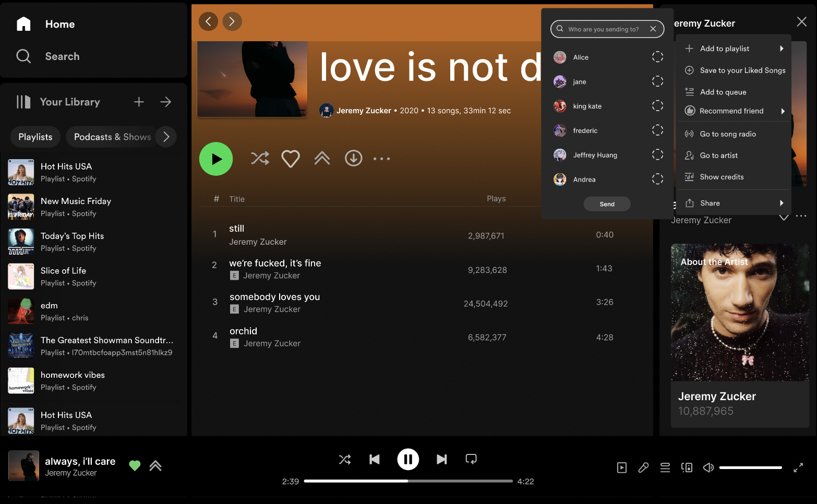Open full screen mode icon
This screenshot has height=504, width=817.
(x=798, y=467)
